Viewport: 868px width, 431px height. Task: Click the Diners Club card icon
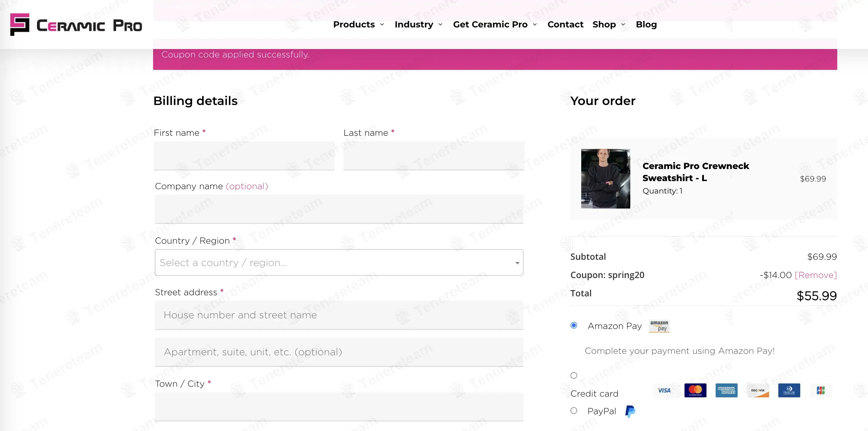point(789,390)
